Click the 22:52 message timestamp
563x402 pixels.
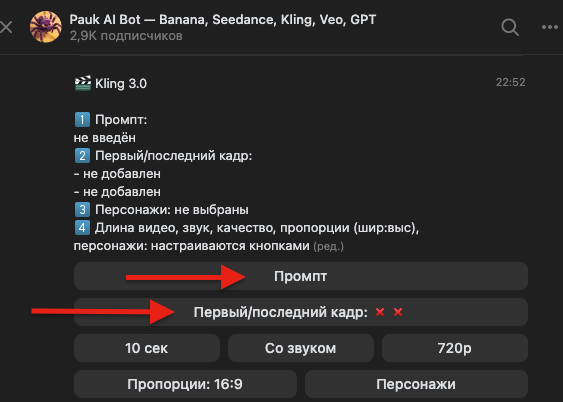[x=510, y=82]
